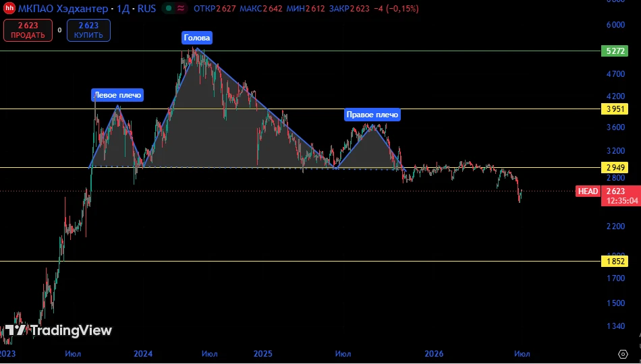Viewport: 641px width, 364px height.
Task: Click 1340 on the price scale
Action: click(x=615, y=326)
